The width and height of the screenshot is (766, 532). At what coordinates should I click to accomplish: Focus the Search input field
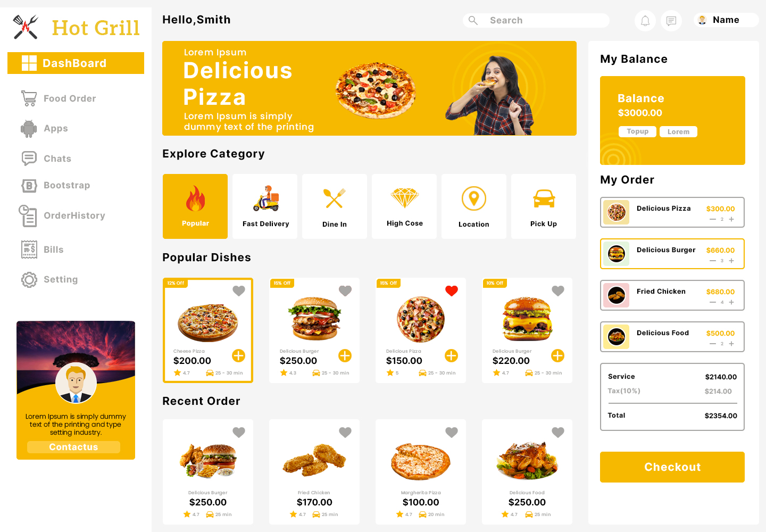tap(536, 20)
